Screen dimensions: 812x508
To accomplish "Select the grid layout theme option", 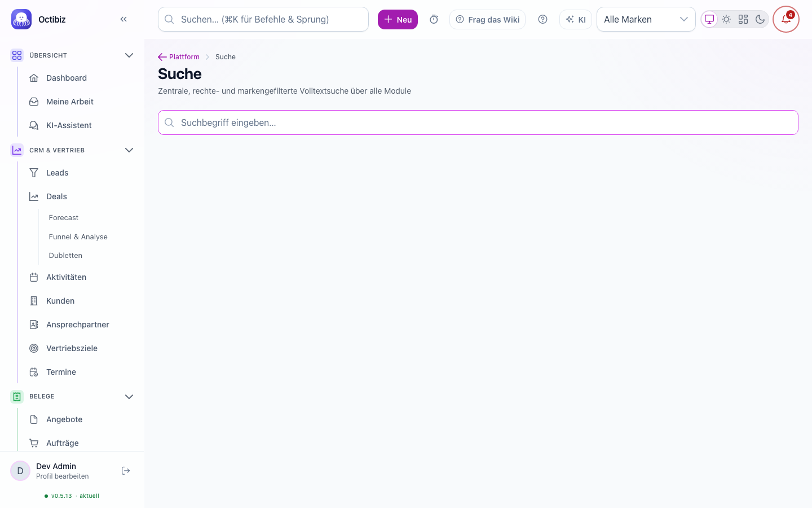I will [x=743, y=19].
